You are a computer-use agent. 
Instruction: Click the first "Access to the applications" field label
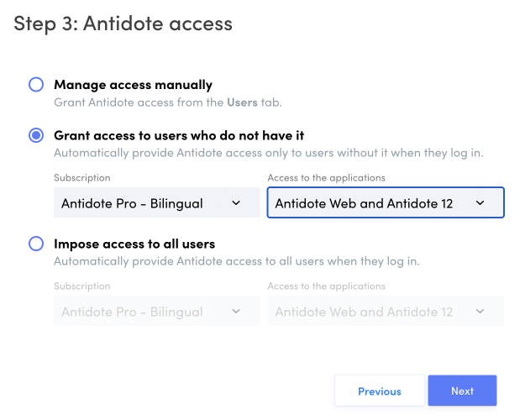[326, 178]
